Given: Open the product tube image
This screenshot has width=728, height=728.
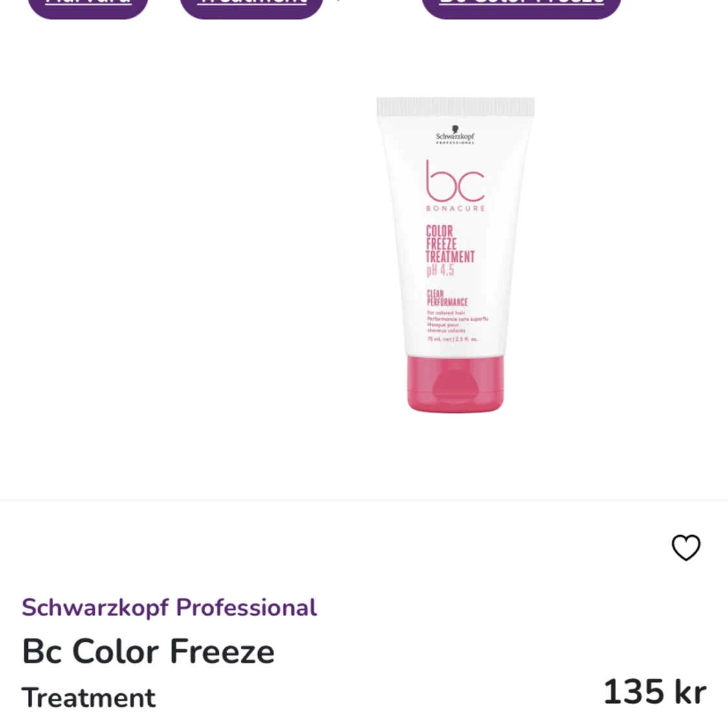Looking at the screenshot, I should coord(456,254).
